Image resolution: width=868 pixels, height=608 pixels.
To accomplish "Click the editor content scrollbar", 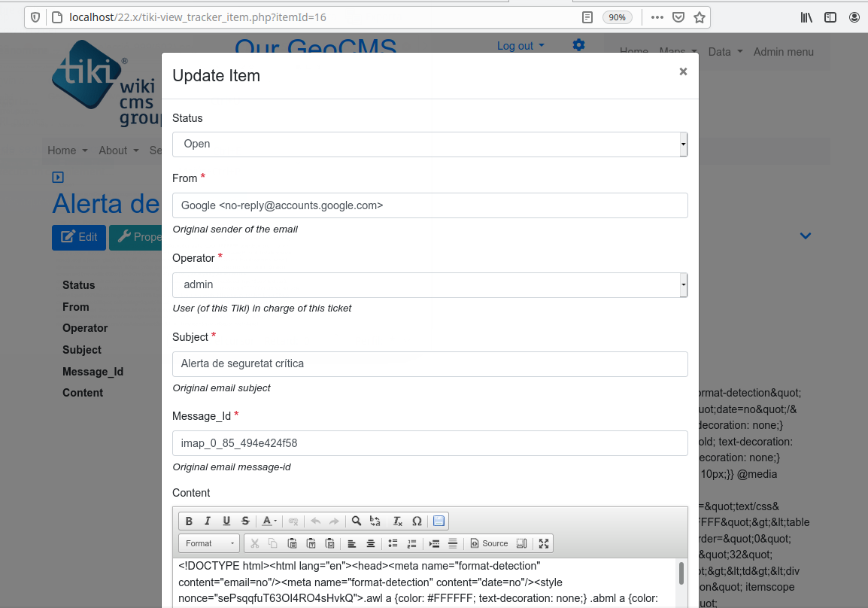I will pyautogui.click(x=681, y=573).
